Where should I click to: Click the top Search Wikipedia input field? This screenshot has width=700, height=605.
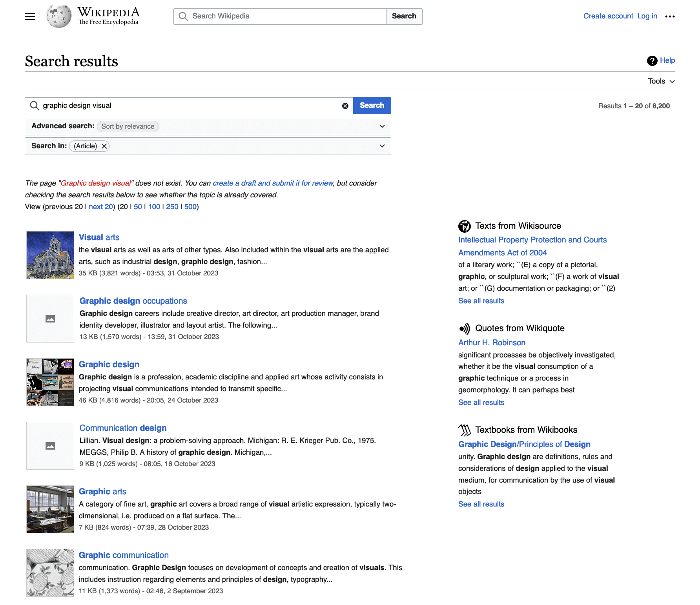(280, 16)
